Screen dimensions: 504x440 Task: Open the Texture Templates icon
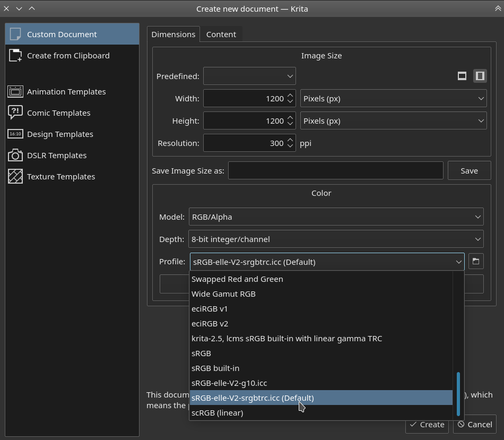(x=15, y=176)
